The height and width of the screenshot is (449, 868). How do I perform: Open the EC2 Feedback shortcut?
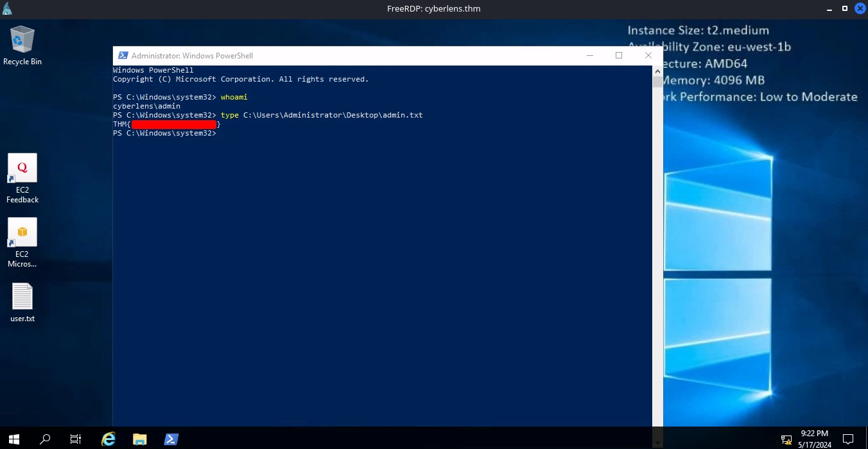pyautogui.click(x=22, y=168)
